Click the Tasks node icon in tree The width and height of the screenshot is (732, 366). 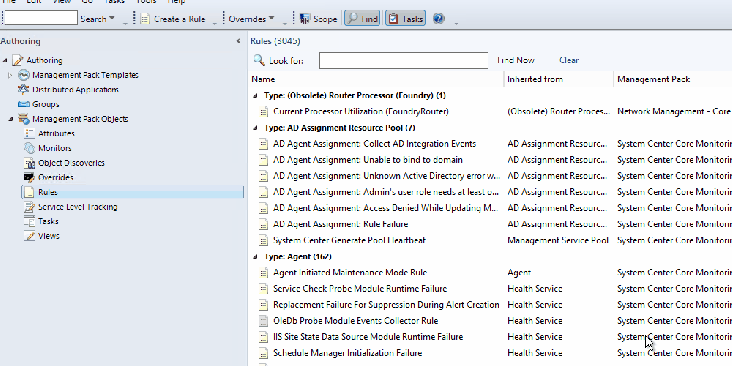[x=29, y=221]
